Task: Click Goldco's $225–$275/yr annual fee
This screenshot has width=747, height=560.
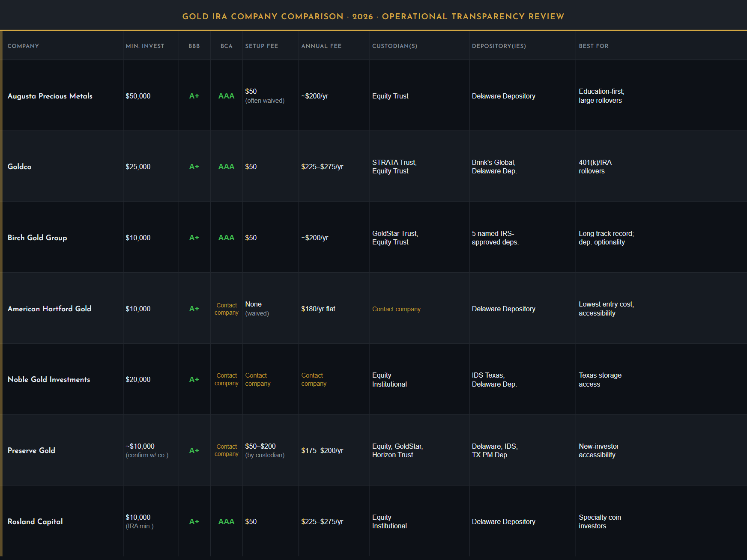Action: click(x=322, y=167)
